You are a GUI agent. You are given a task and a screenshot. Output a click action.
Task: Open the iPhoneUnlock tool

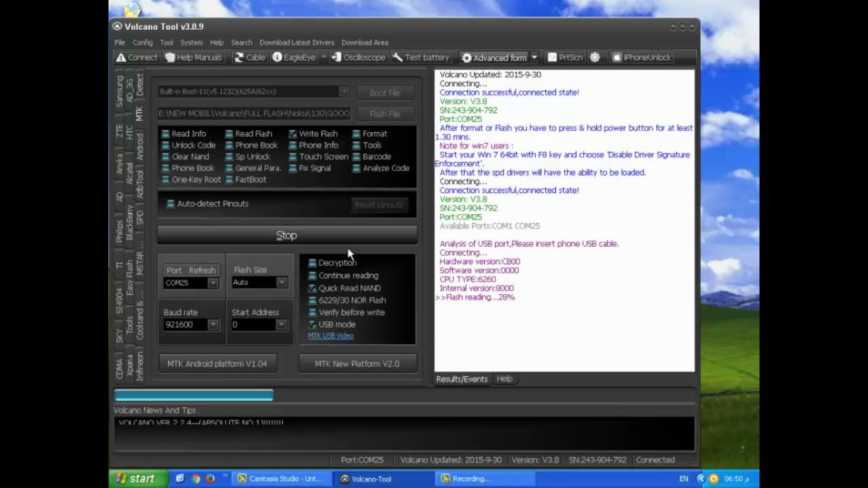tap(642, 58)
